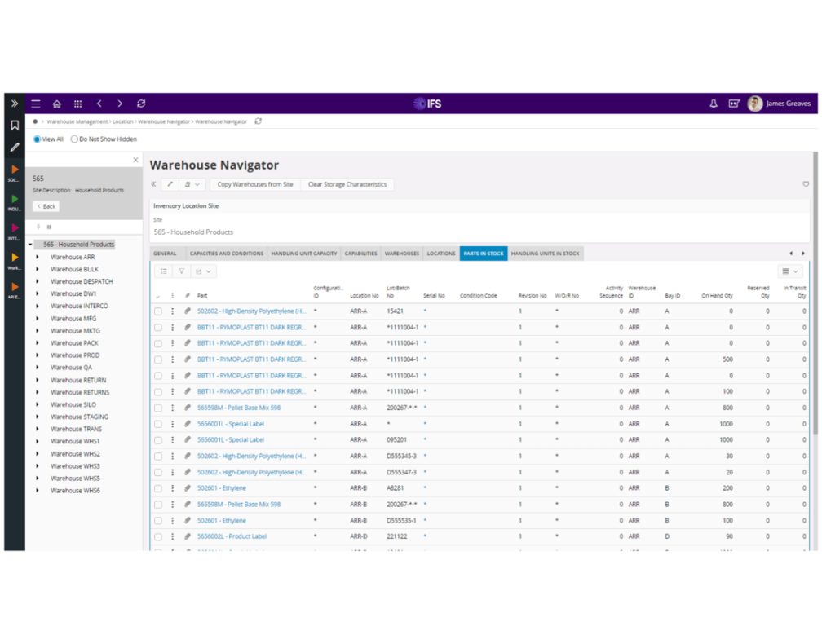Choose the Do Not Show Hidden option

[x=74, y=139]
